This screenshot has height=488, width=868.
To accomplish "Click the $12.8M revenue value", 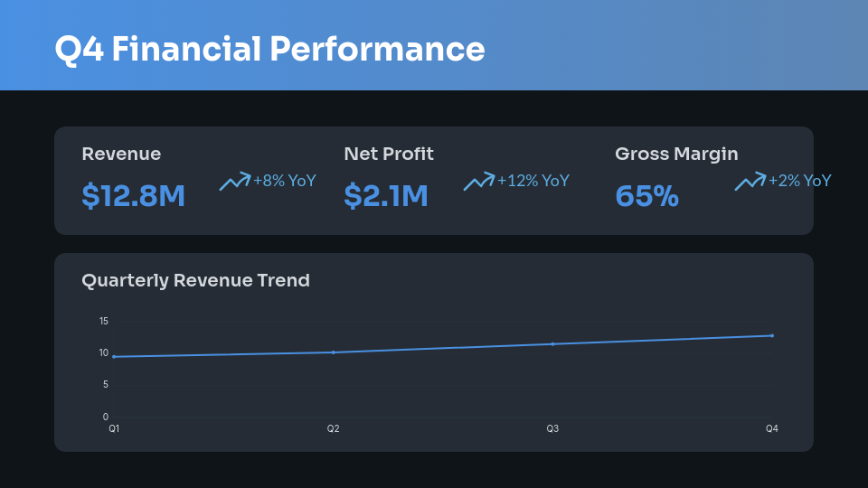I will pyautogui.click(x=133, y=195).
